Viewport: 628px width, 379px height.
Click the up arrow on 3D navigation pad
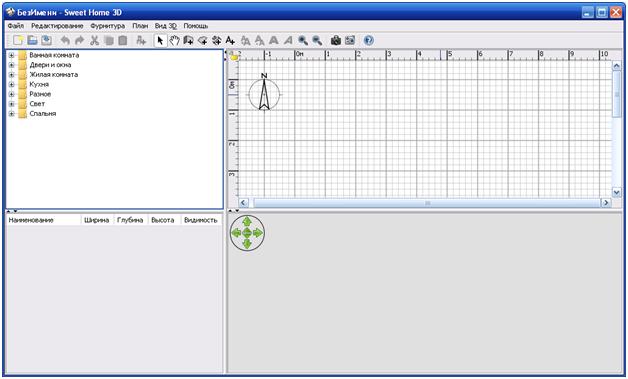247,222
